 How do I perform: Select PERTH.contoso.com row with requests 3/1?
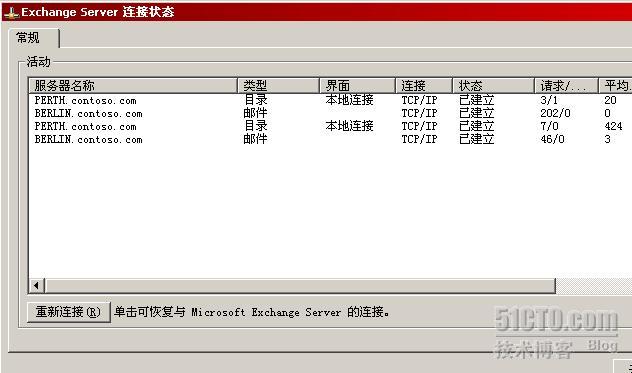coord(331,100)
